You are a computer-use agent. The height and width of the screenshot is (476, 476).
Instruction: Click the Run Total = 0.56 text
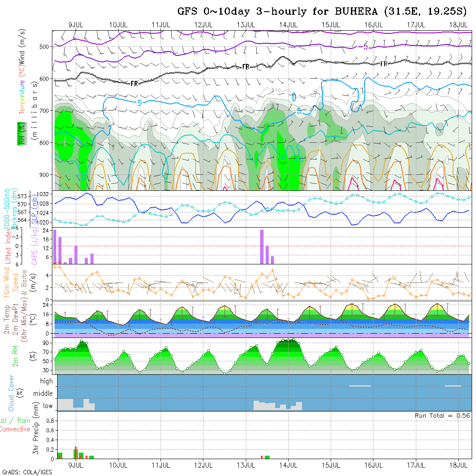point(442,415)
